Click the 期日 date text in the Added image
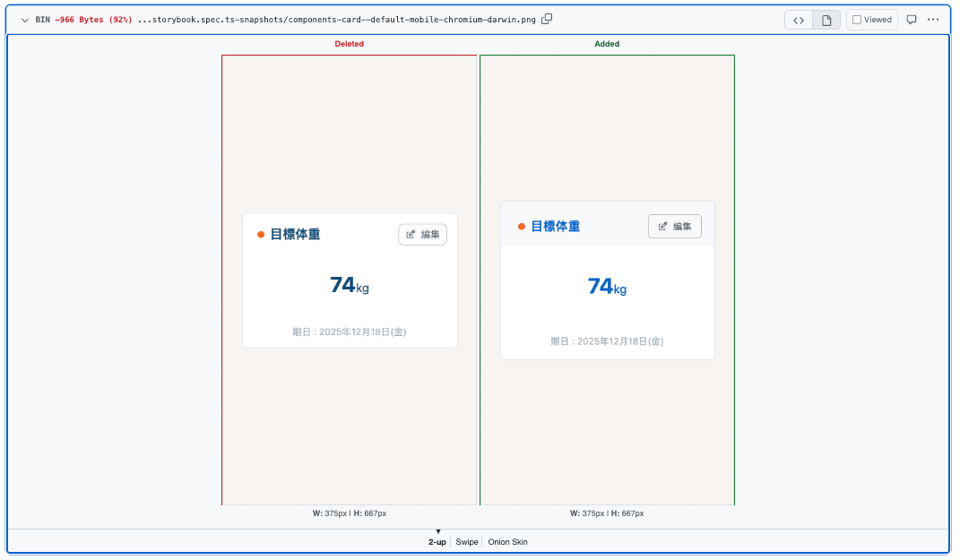960x560 pixels. [607, 340]
